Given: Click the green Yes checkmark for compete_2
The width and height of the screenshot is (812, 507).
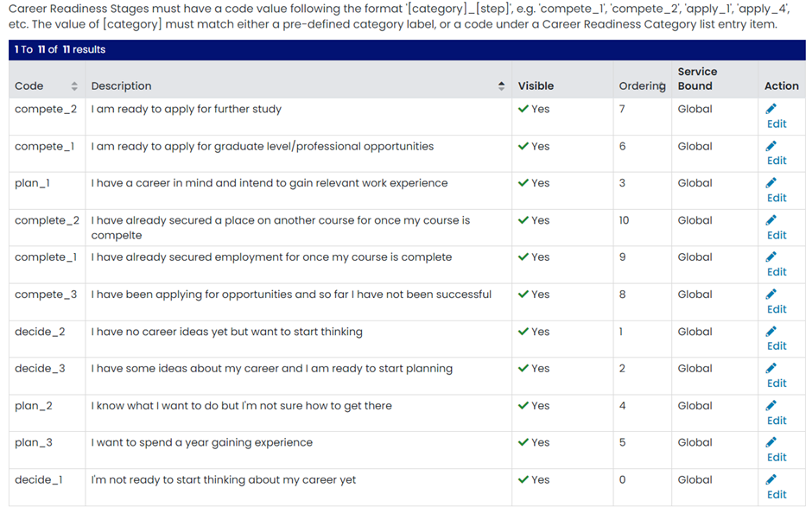Looking at the screenshot, I should (523, 110).
